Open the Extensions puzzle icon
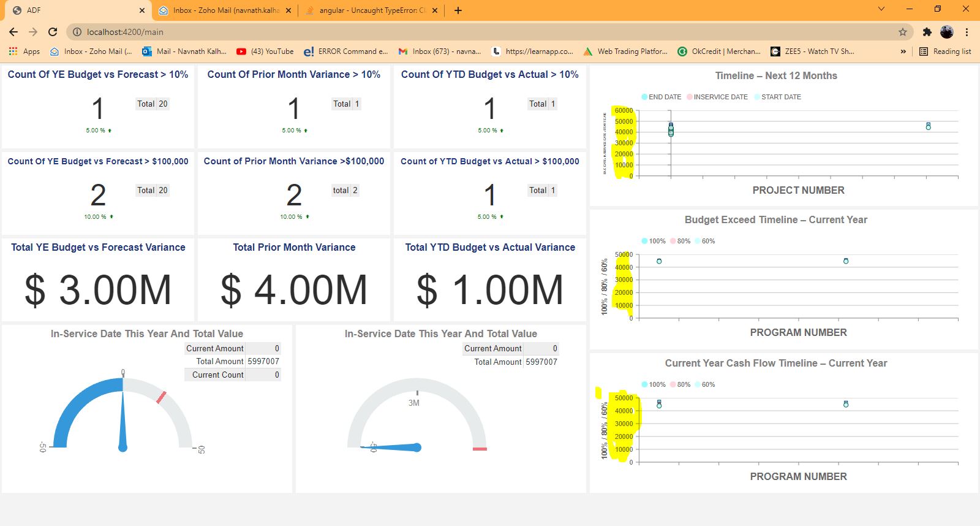 tap(927, 32)
